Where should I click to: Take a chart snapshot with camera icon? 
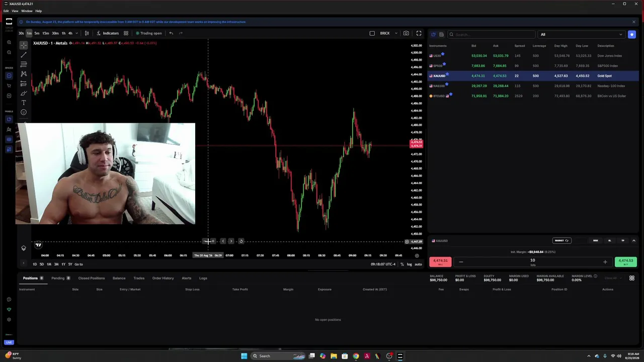coord(406,33)
